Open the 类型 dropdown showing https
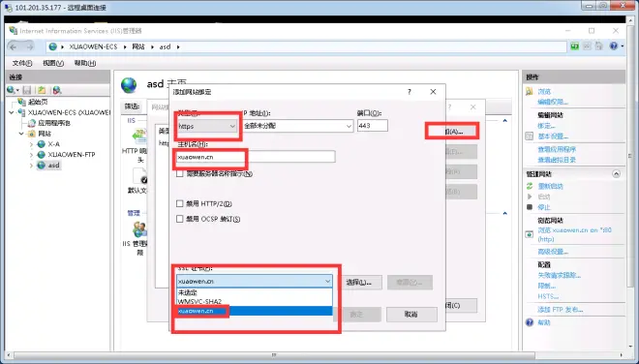This screenshot has width=639, height=364. click(207, 127)
